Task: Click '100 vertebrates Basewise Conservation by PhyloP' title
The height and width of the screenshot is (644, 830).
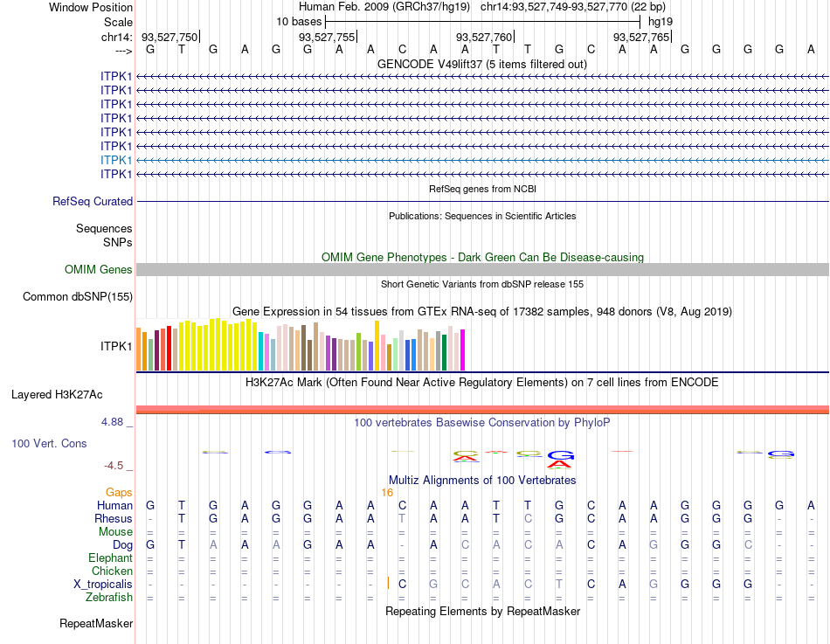Action: click(482, 423)
